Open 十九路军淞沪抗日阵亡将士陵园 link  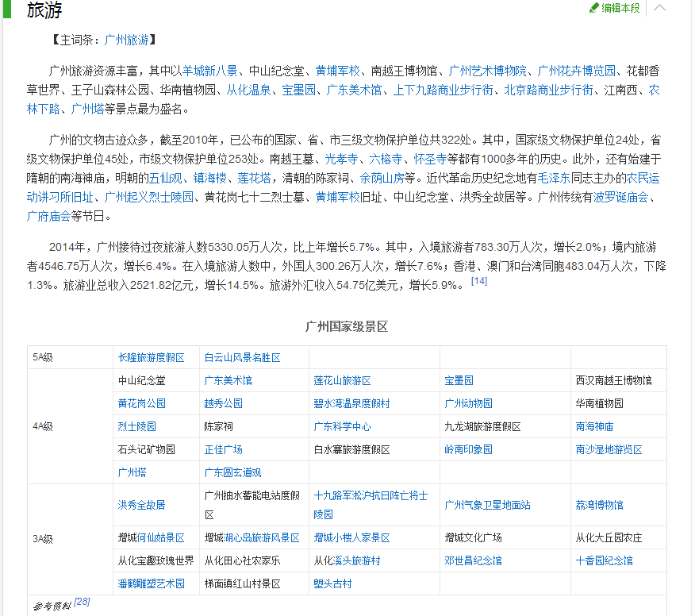[371, 506]
